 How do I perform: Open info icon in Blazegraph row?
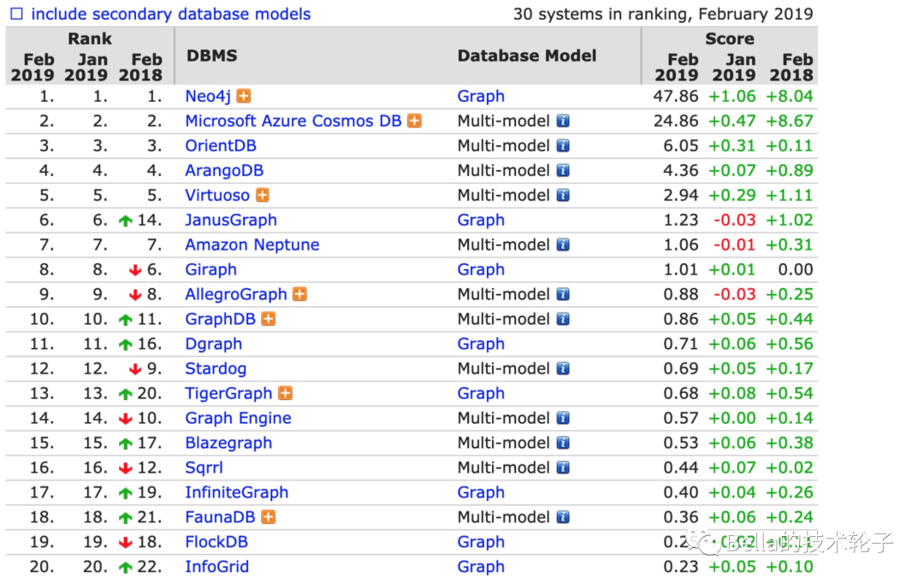tap(563, 442)
